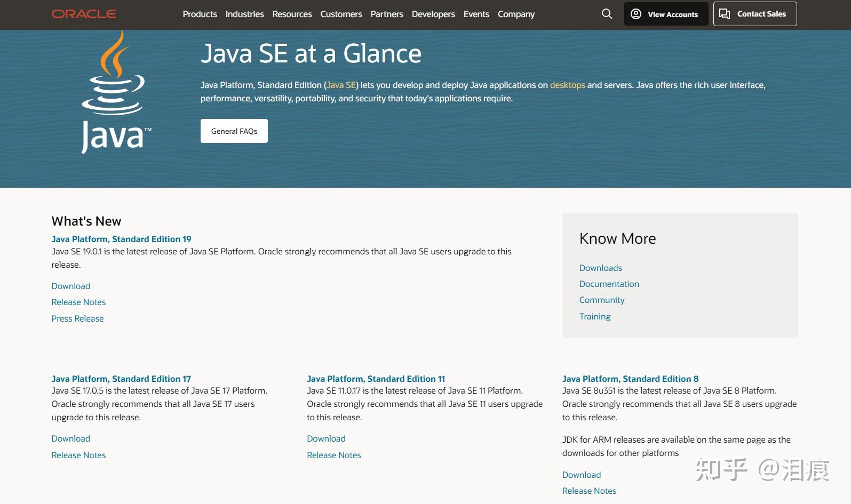Open Release Notes for Java SE 11

click(333, 455)
